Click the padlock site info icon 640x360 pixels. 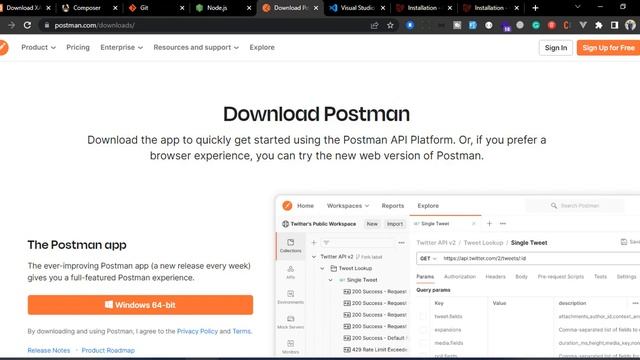(47, 25)
